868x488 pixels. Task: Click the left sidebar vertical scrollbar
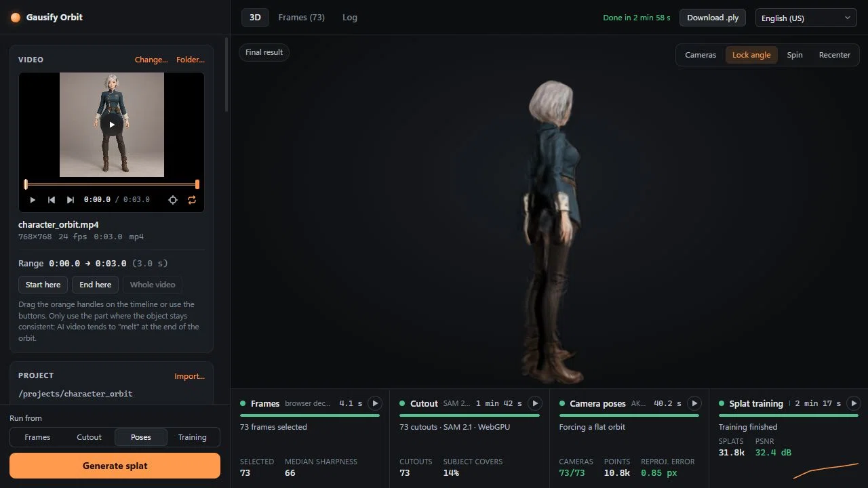(x=226, y=75)
